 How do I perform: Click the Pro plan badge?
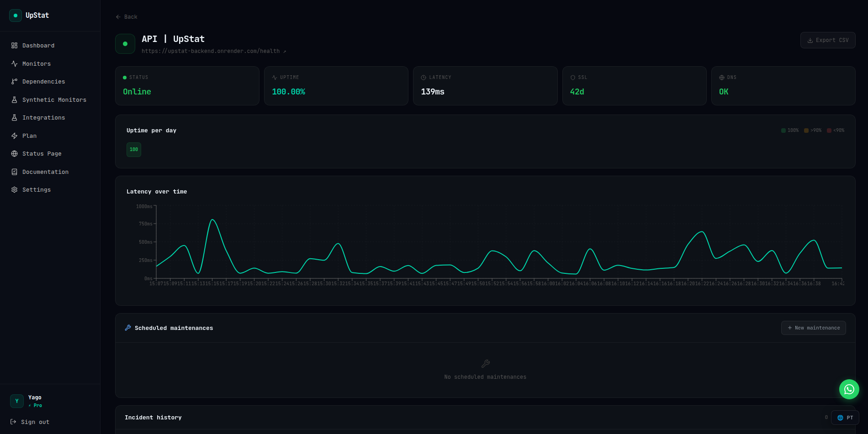(x=35, y=405)
